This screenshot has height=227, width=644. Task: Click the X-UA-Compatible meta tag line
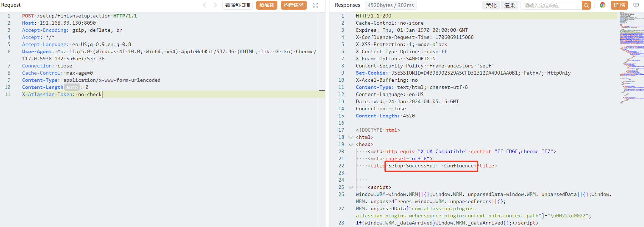point(462,151)
